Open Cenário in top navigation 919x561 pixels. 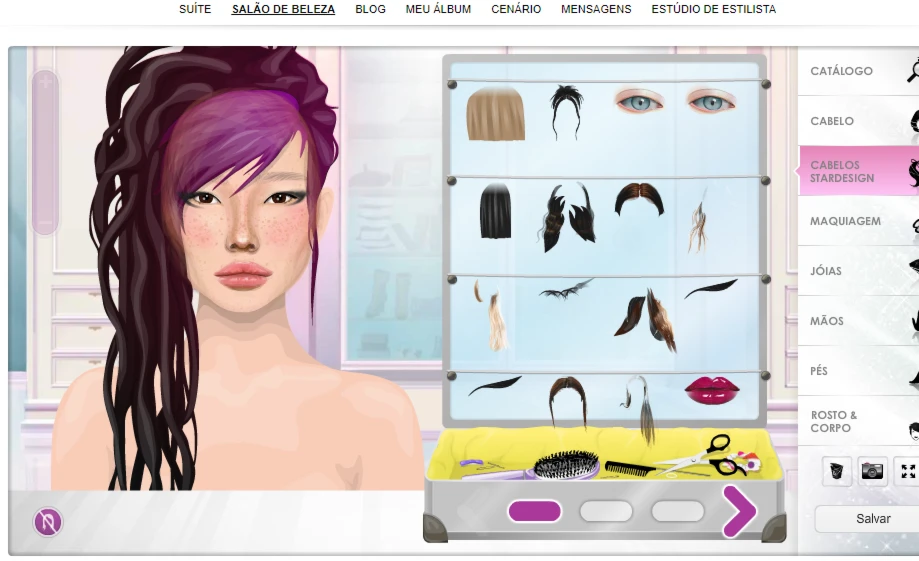pos(516,9)
